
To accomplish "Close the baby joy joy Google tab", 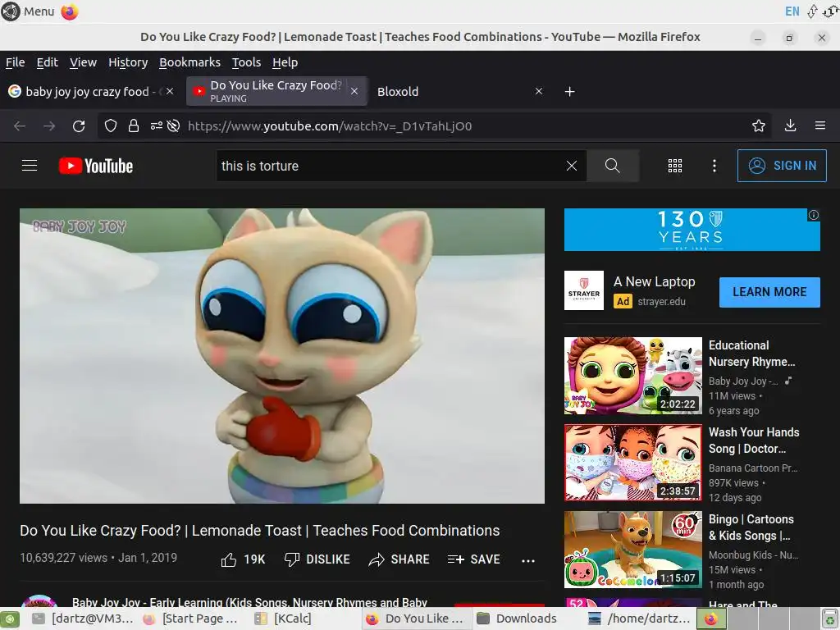I will (x=170, y=92).
